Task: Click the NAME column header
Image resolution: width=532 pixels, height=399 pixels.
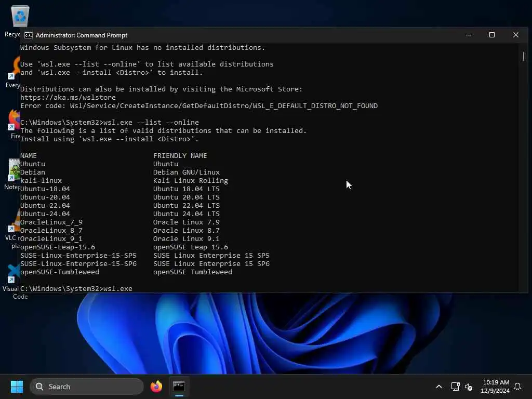Action: (x=29, y=155)
